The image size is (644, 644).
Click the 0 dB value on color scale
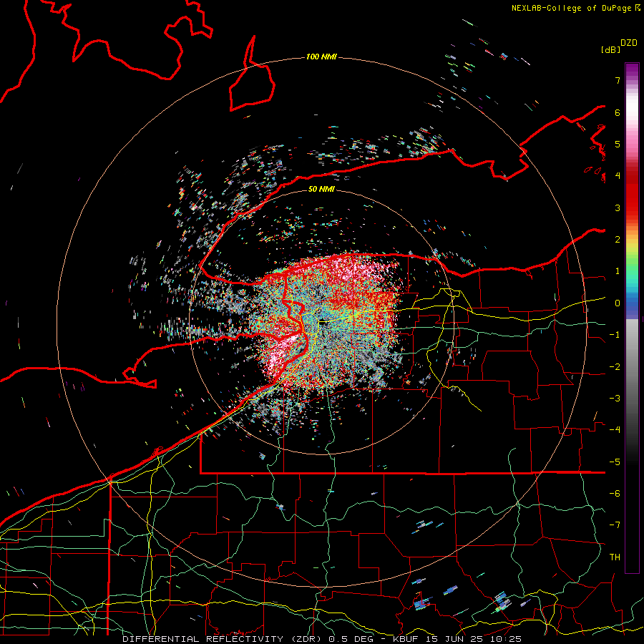click(618, 303)
